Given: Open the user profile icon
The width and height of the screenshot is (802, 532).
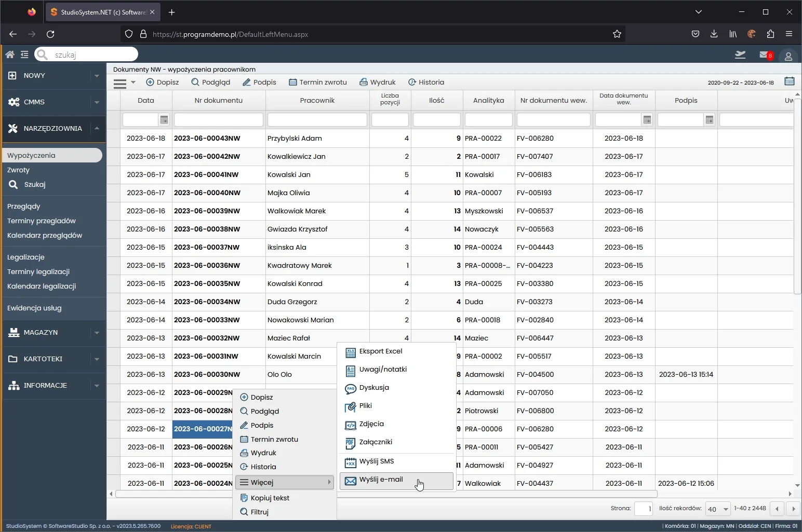Looking at the screenshot, I should click(788, 56).
